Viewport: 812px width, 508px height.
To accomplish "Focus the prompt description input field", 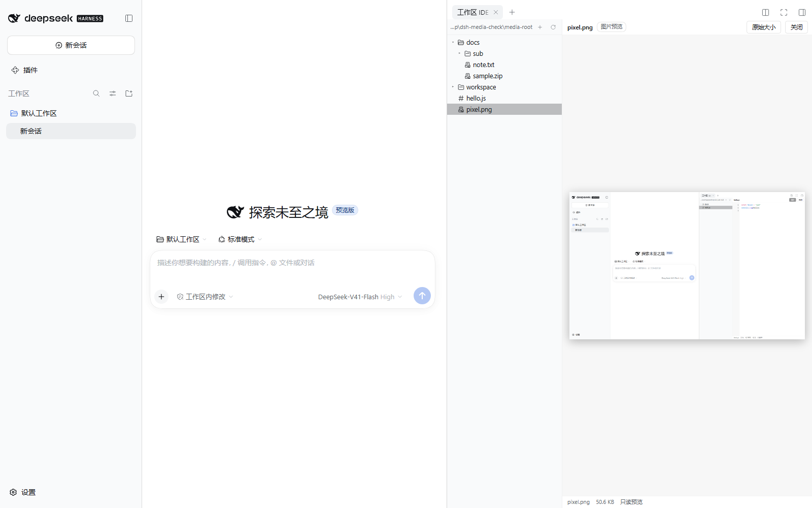I will (292, 263).
